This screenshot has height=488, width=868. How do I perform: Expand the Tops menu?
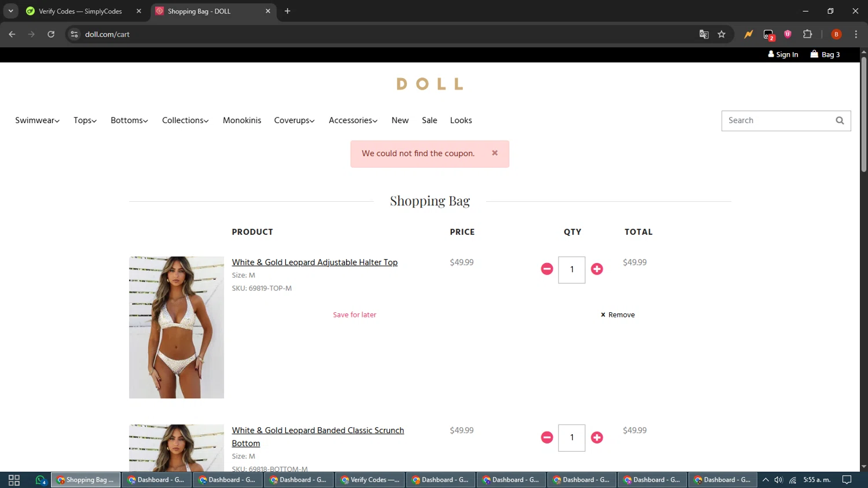85,120
